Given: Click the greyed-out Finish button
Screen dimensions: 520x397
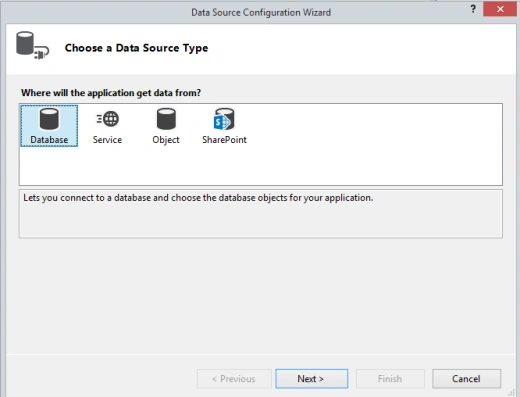Looking at the screenshot, I should (x=390, y=379).
